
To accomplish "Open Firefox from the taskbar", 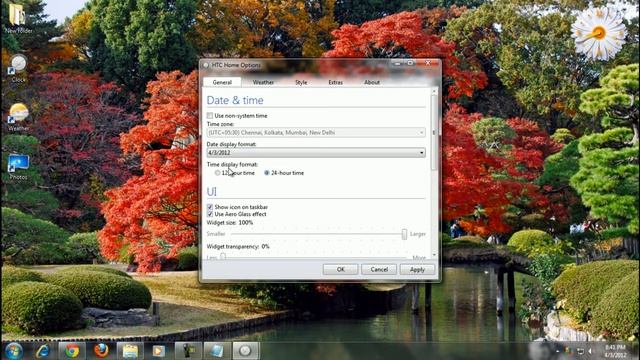I will (101, 351).
